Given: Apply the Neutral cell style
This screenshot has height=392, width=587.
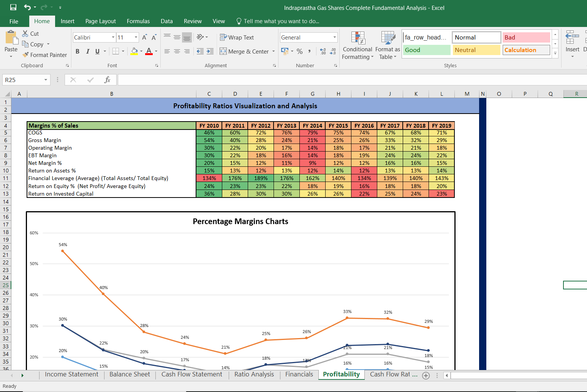Looking at the screenshot, I should (476, 50).
